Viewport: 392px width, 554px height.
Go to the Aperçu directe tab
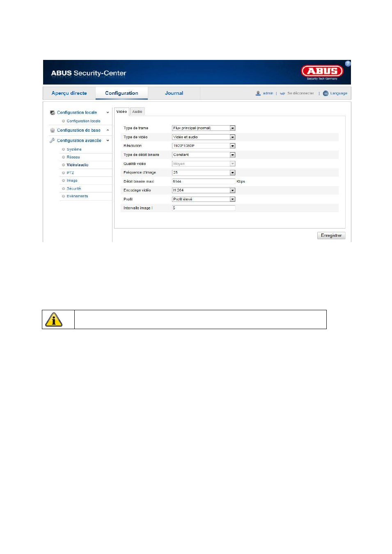69,93
